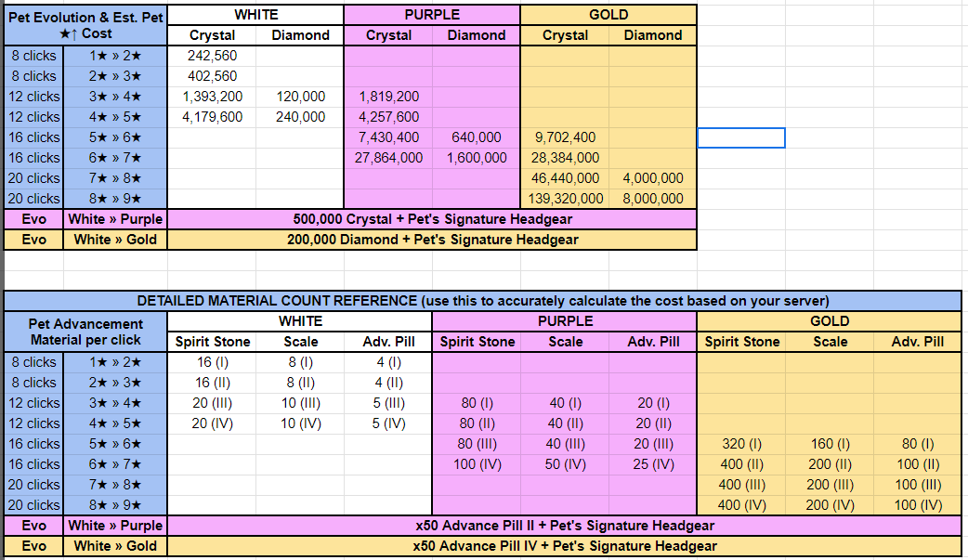The width and height of the screenshot is (968, 560).
Task: Click the "16 (I)" spirit stone cell
Action: (x=212, y=362)
